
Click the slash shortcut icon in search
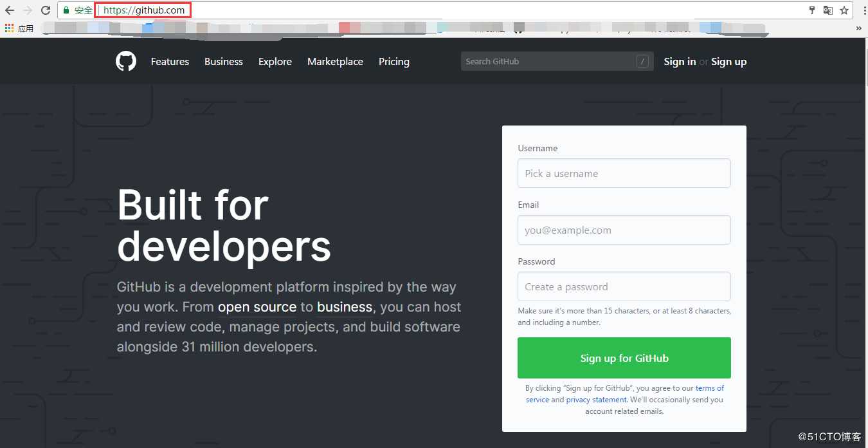coord(642,61)
